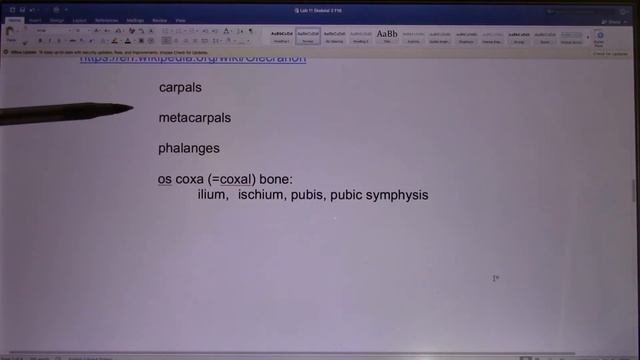
Task: Click 'pubic symphysis' in the document
Action: pyautogui.click(x=379, y=195)
